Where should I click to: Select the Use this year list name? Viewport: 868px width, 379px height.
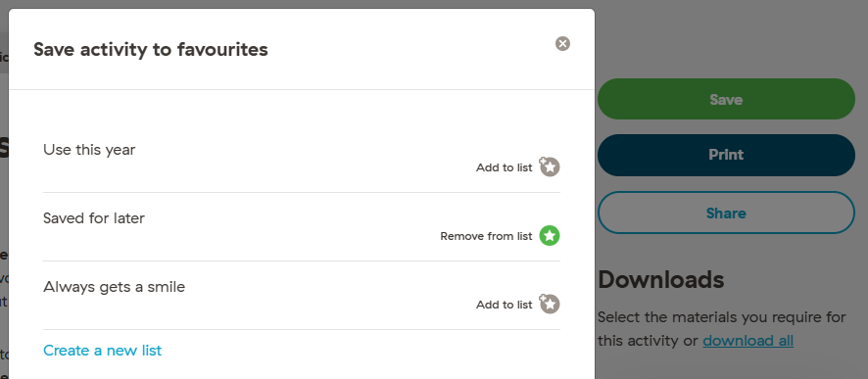(x=89, y=150)
